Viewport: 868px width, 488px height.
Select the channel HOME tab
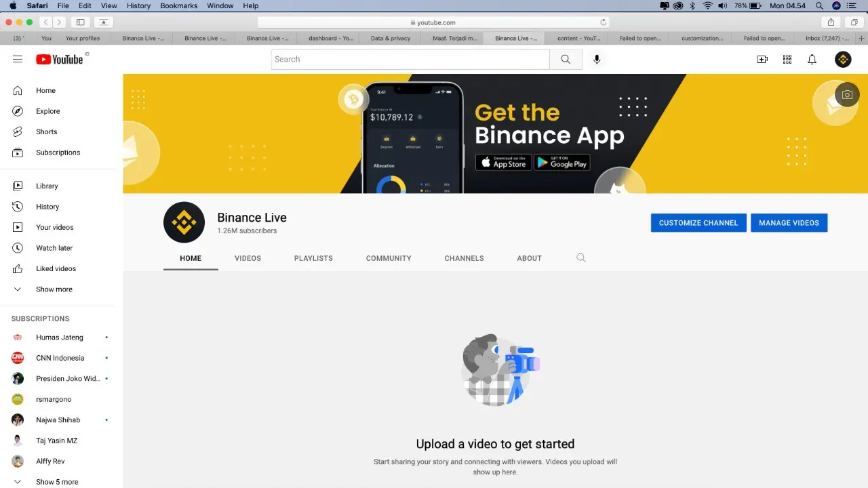click(191, 258)
